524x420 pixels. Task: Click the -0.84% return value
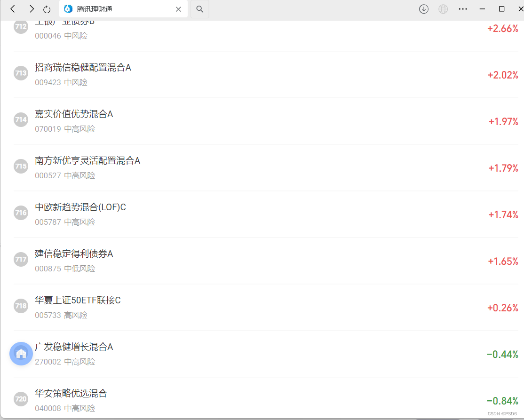[502, 401]
